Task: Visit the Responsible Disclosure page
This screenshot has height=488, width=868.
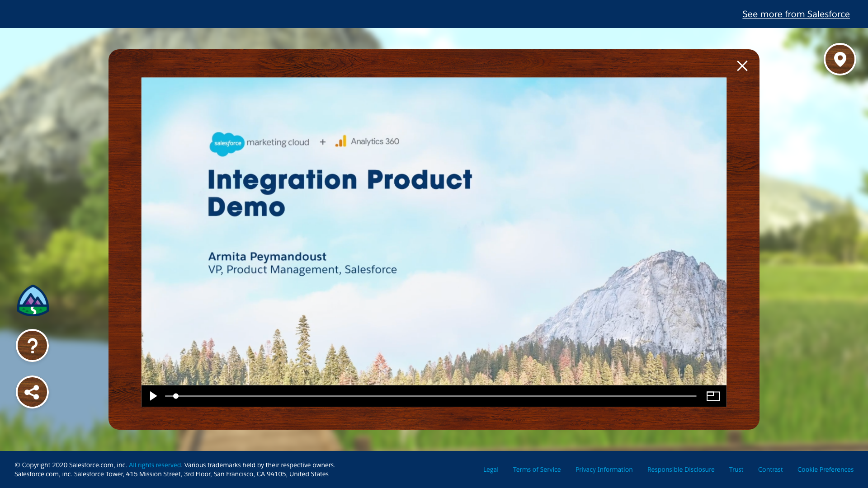Action: (680, 469)
